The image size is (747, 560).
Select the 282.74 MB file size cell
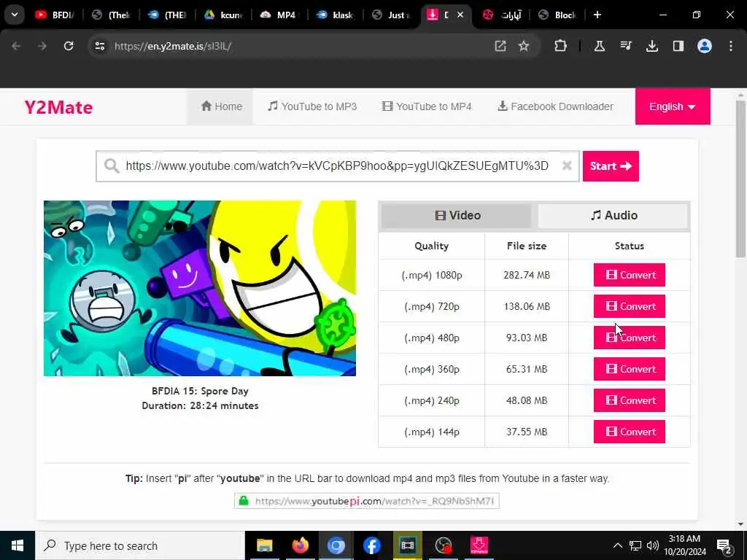[x=527, y=275]
